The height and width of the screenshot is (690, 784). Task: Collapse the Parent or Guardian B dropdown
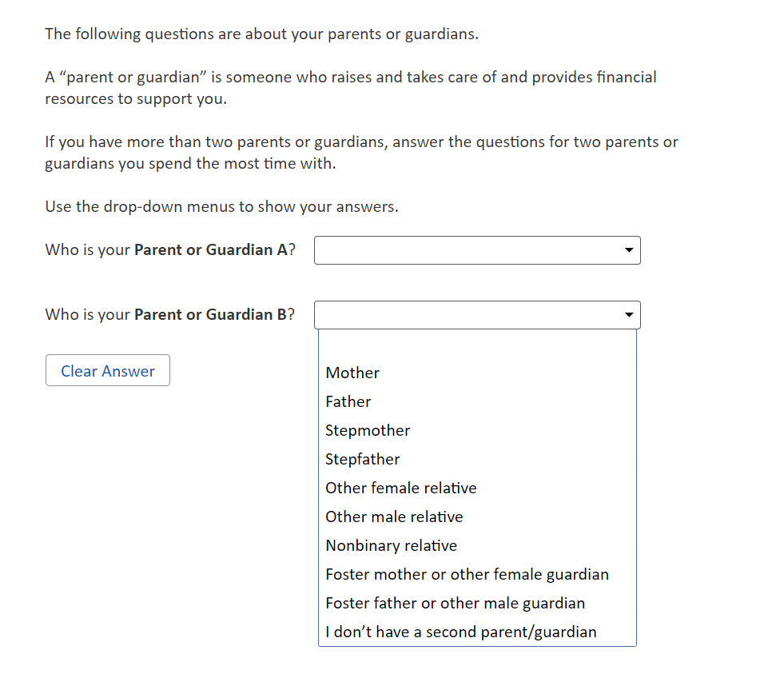[476, 315]
